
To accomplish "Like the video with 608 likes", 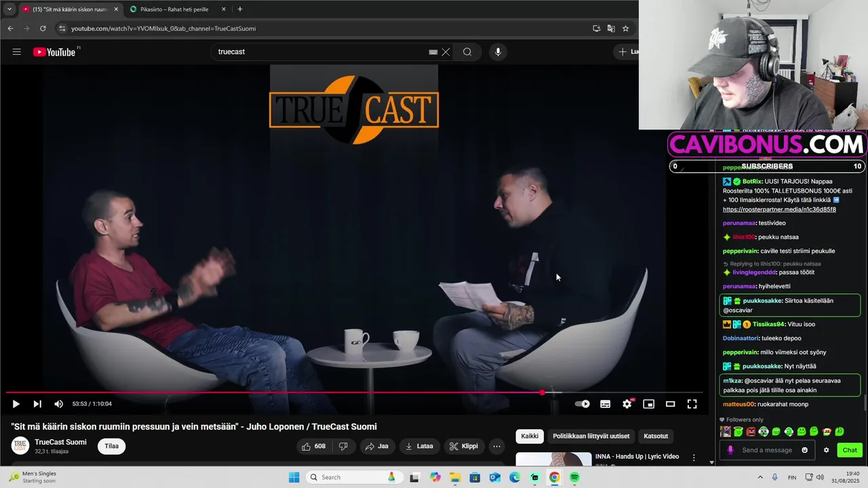I will (313, 446).
